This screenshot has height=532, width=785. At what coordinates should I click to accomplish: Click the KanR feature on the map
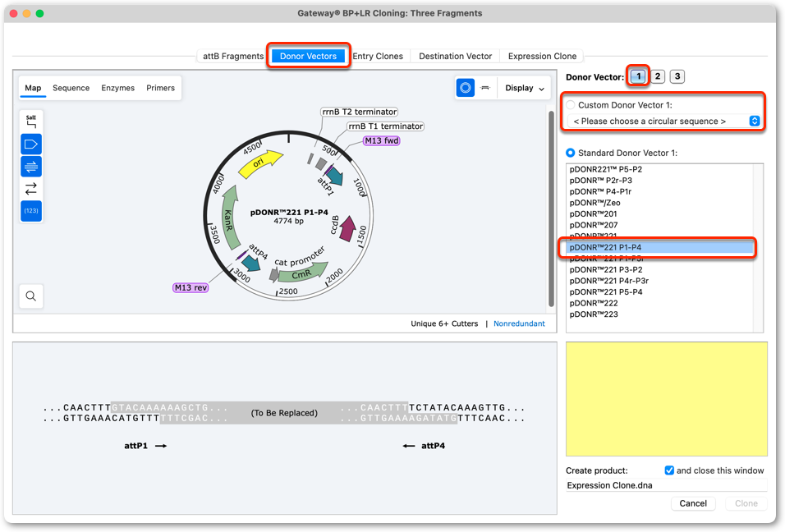[x=229, y=218]
